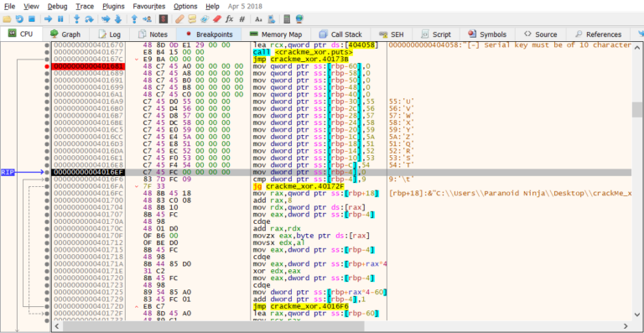Toggle breakpoint bullet at address 00000000004016FC
This screenshot has height=333, width=644.
click(47, 194)
